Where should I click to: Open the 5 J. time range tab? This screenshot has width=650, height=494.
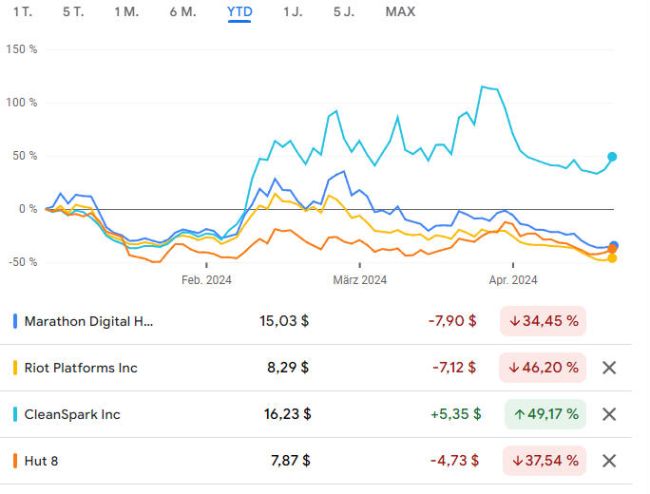coord(344,12)
